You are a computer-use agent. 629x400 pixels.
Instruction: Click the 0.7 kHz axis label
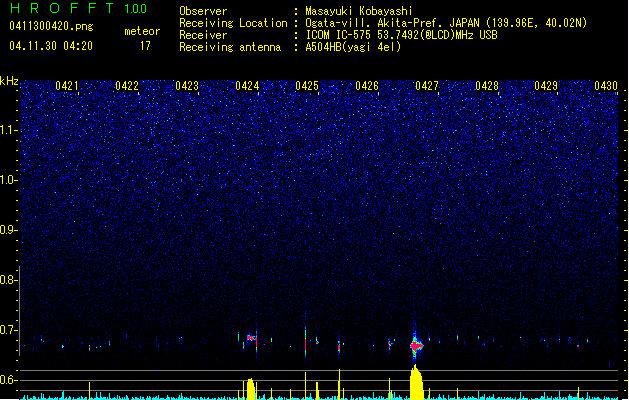9,330
